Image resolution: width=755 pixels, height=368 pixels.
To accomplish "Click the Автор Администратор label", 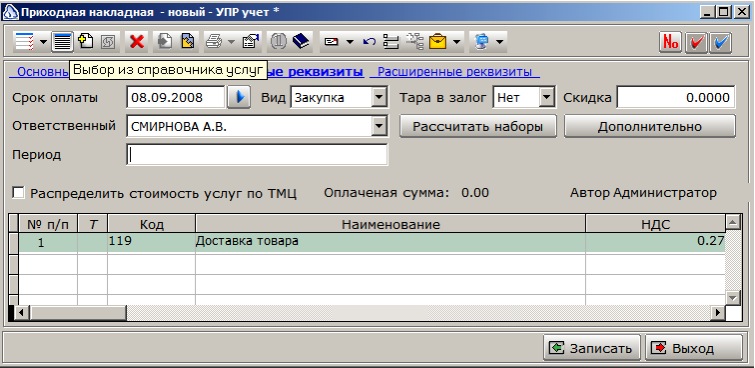I will tap(643, 193).
